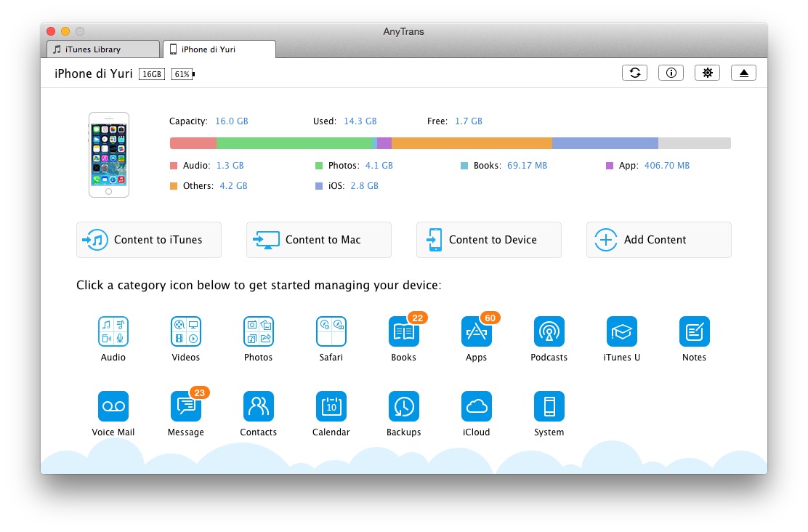Open the iTunes U category
This screenshot has height=532, width=808.
coord(621,331)
